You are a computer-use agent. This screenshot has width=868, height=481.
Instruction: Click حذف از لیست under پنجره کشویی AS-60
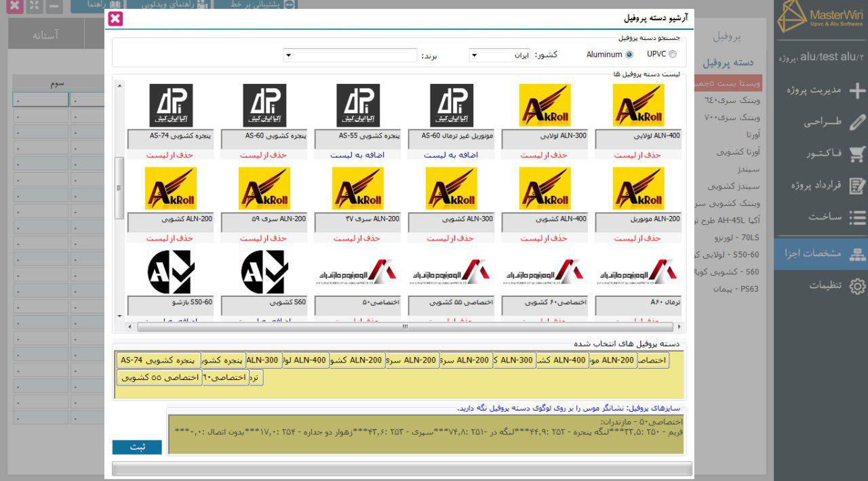263,155
